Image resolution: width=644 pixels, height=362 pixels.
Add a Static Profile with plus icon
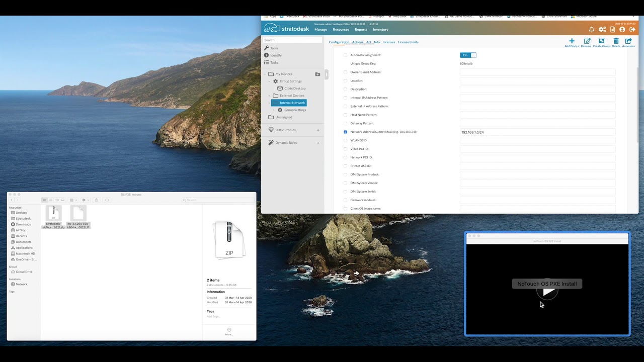(x=318, y=130)
